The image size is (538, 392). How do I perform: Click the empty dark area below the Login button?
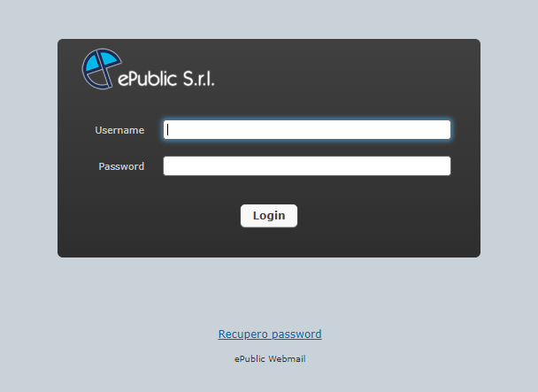click(269, 242)
